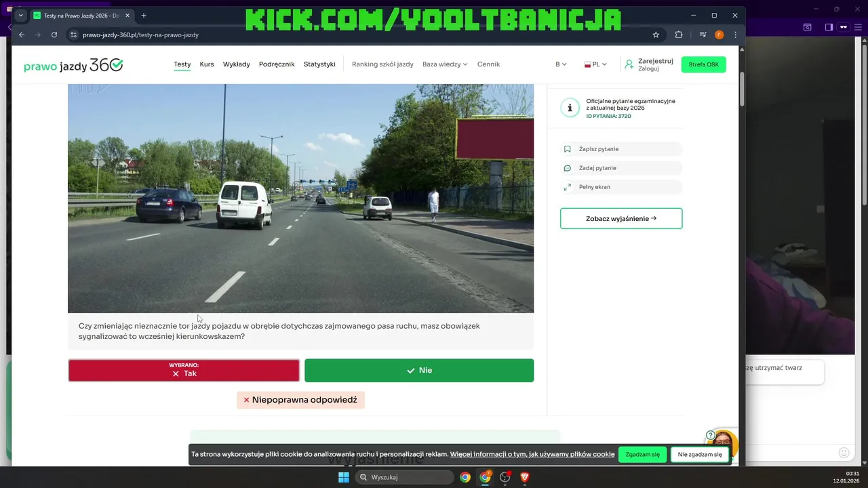
Task: Open the Chrome profile avatar
Action: click(x=719, y=35)
